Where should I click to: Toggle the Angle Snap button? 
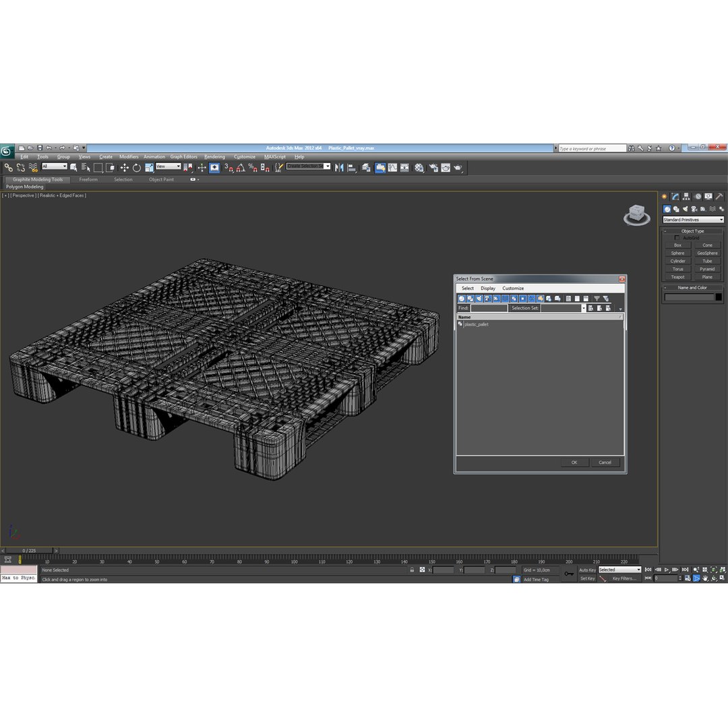point(241,168)
